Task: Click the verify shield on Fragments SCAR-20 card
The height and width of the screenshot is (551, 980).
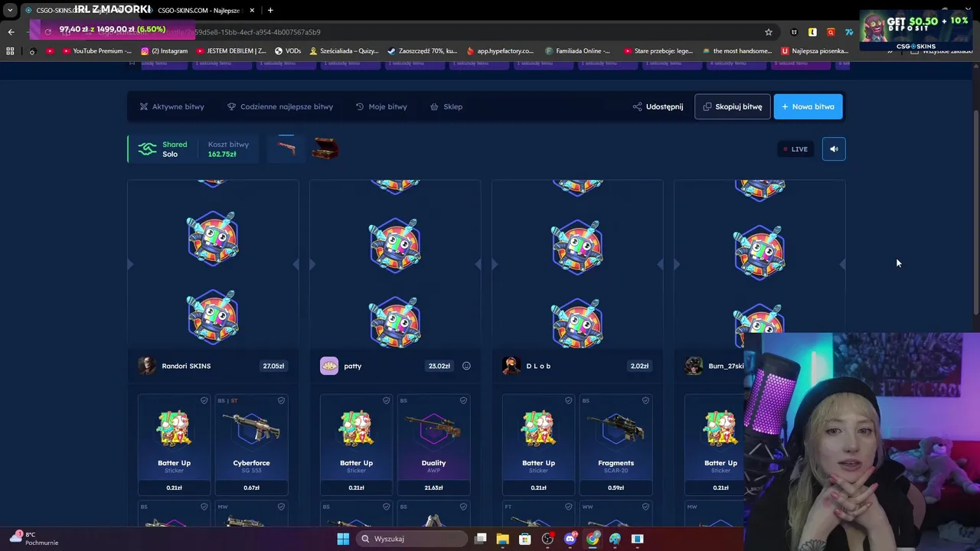Action: click(x=645, y=400)
